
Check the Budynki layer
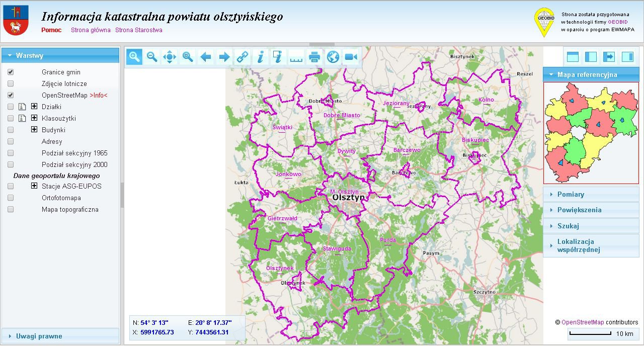tap(11, 130)
